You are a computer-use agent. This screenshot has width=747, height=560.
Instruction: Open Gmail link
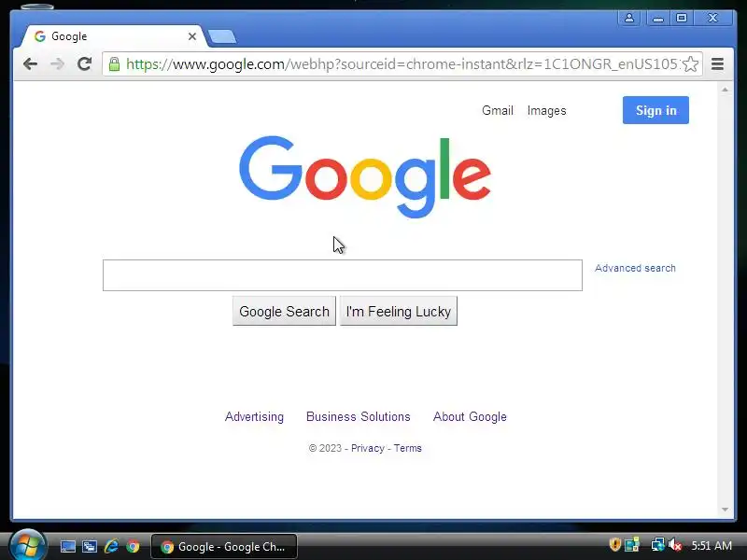498,110
